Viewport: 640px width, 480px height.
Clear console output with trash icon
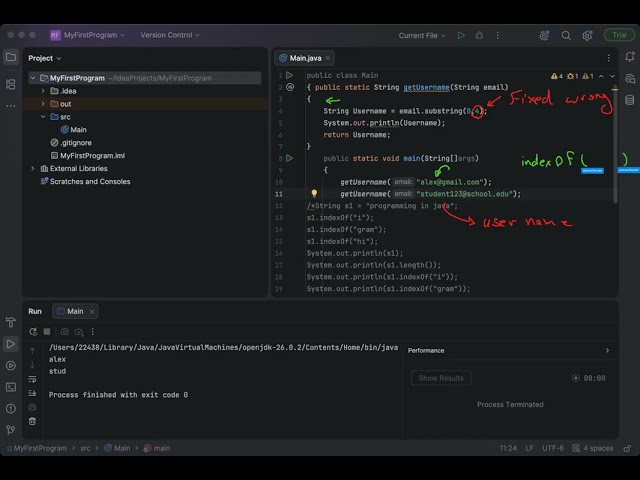click(32, 421)
